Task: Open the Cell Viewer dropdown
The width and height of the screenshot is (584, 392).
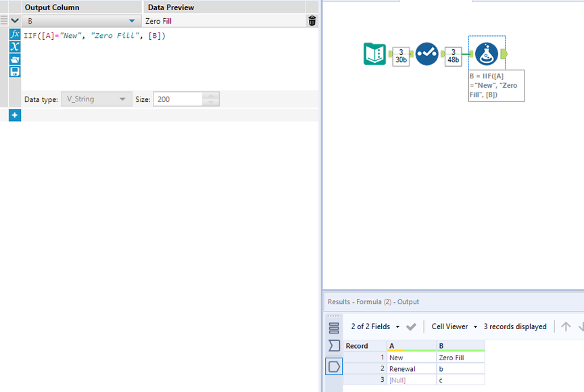Action: coord(454,326)
